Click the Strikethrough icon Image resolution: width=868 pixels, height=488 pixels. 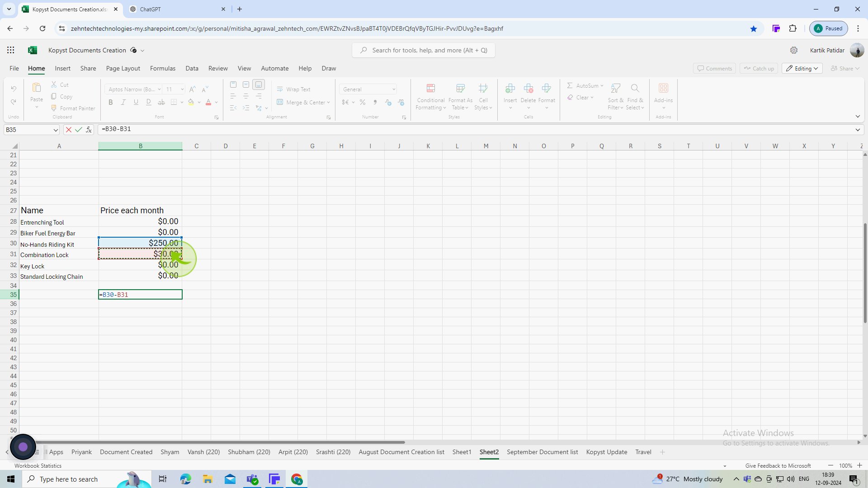click(161, 103)
